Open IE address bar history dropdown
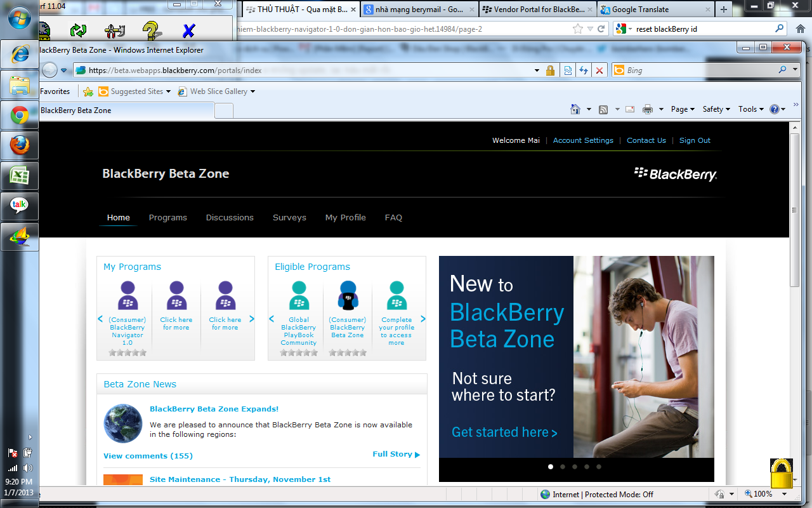812x508 pixels. 537,70
